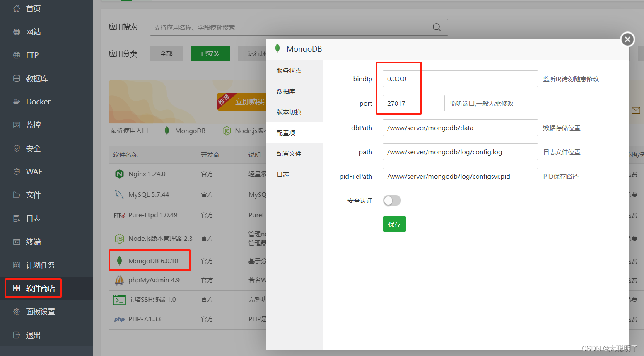The width and height of the screenshot is (644, 356).
Task: Open the 面板设置 gear icon
Action: [17, 311]
